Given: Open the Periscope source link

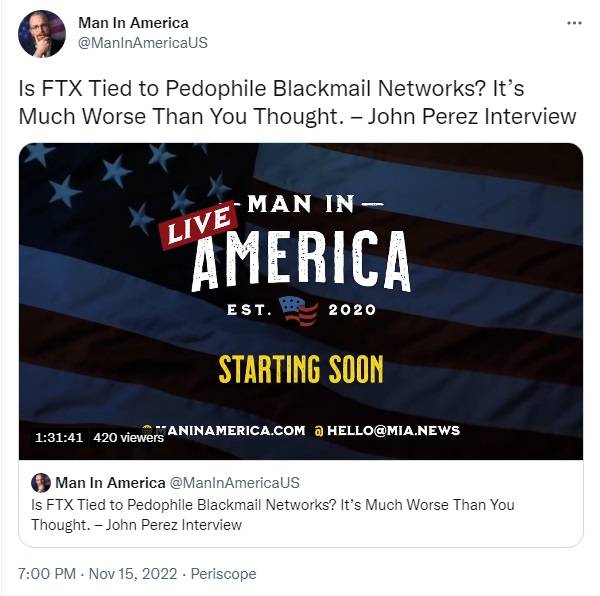Looking at the screenshot, I should (x=223, y=574).
